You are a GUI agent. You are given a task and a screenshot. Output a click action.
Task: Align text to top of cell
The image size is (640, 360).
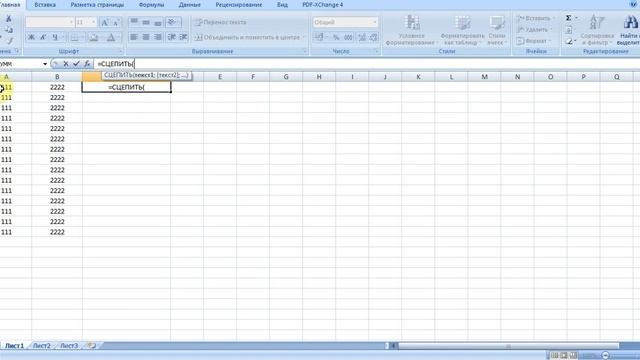click(x=134, y=22)
